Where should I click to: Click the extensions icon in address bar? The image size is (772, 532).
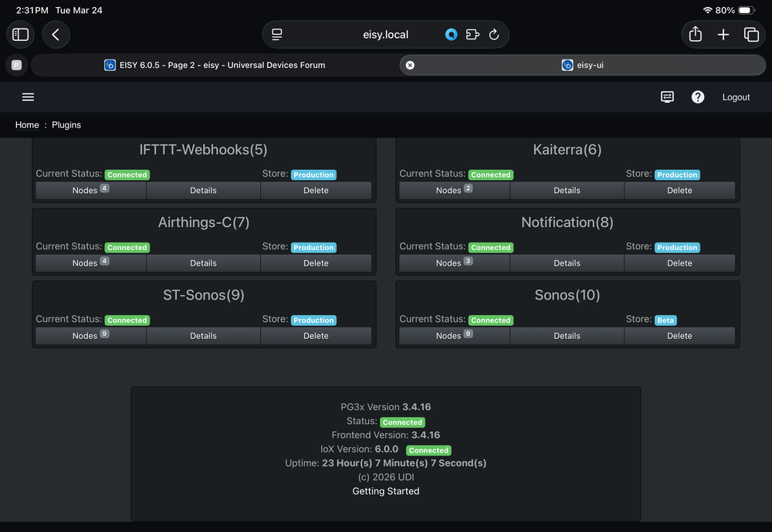(x=472, y=35)
